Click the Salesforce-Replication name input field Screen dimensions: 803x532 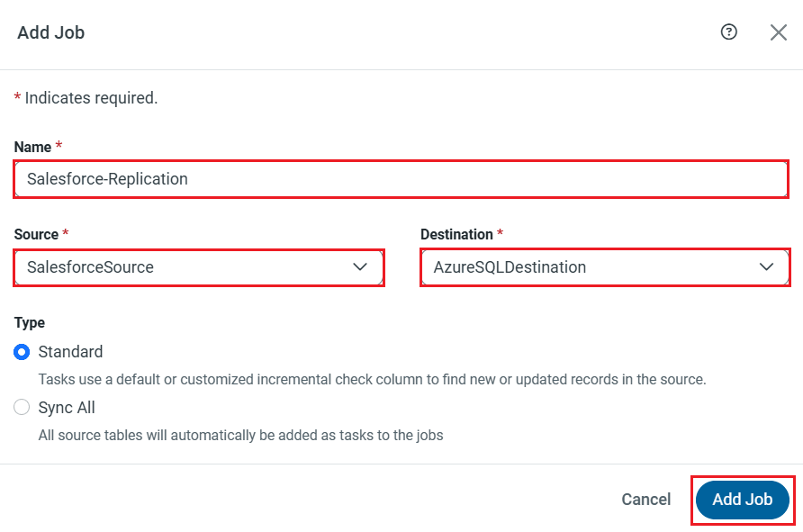click(401, 179)
